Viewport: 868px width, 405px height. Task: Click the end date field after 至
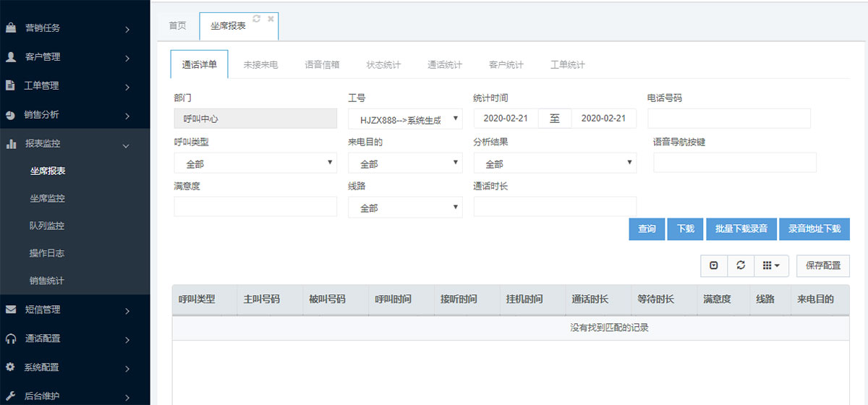point(604,119)
